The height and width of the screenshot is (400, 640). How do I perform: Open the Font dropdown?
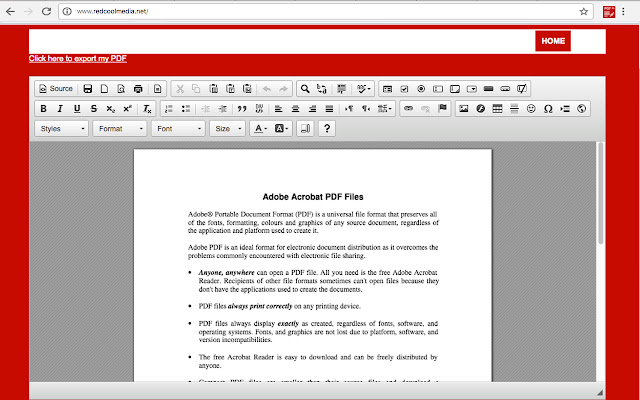[x=178, y=129]
